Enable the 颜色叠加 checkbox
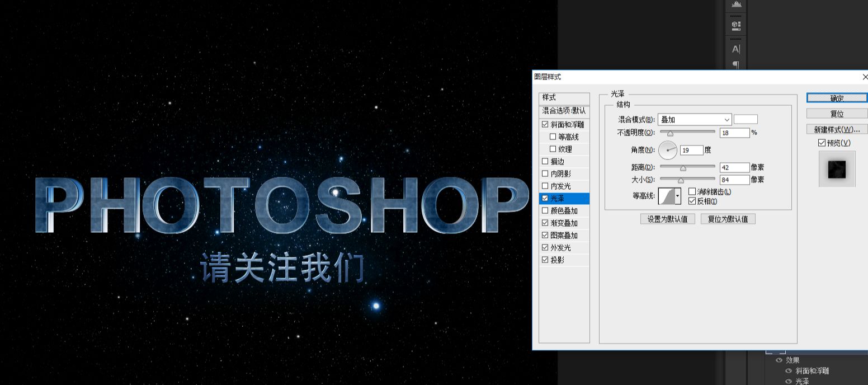868x385 pixels. pos(545,211)
